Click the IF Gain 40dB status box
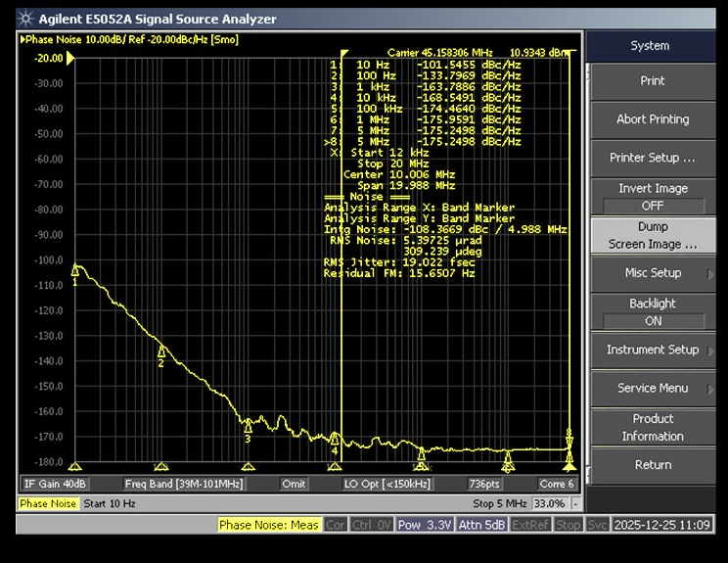 (x=55, y=484)
